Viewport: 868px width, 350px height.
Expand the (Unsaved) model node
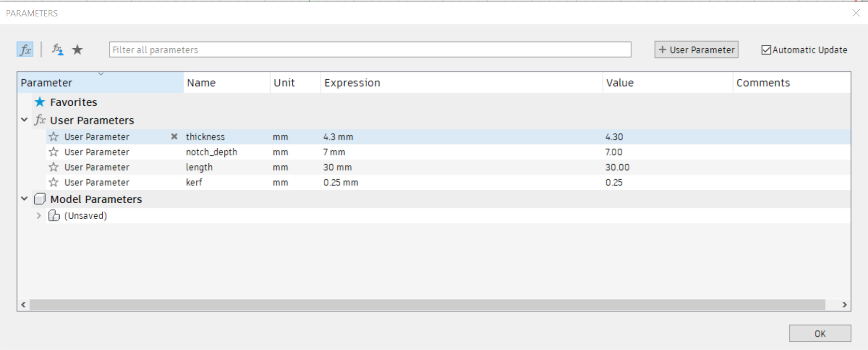coord(39,216)
